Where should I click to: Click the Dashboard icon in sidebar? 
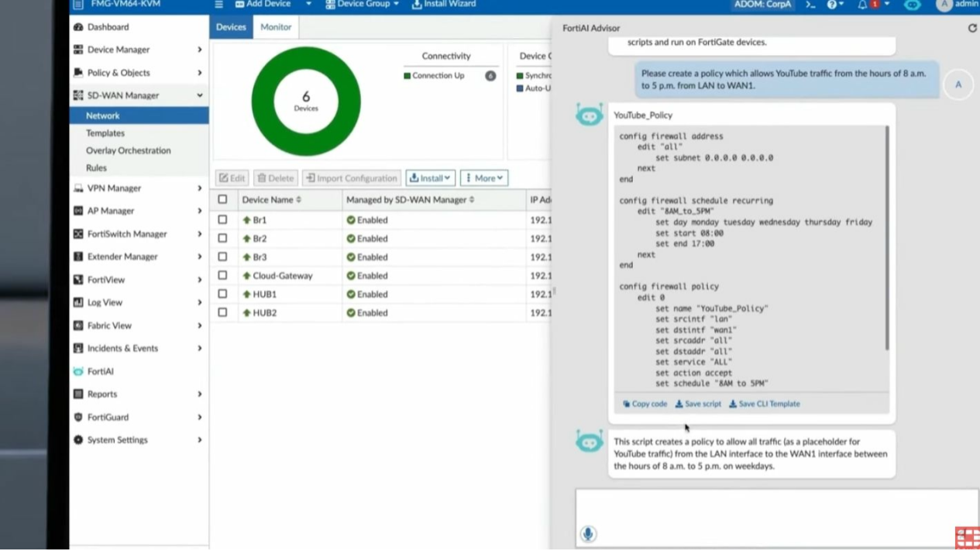click(78, 27)
